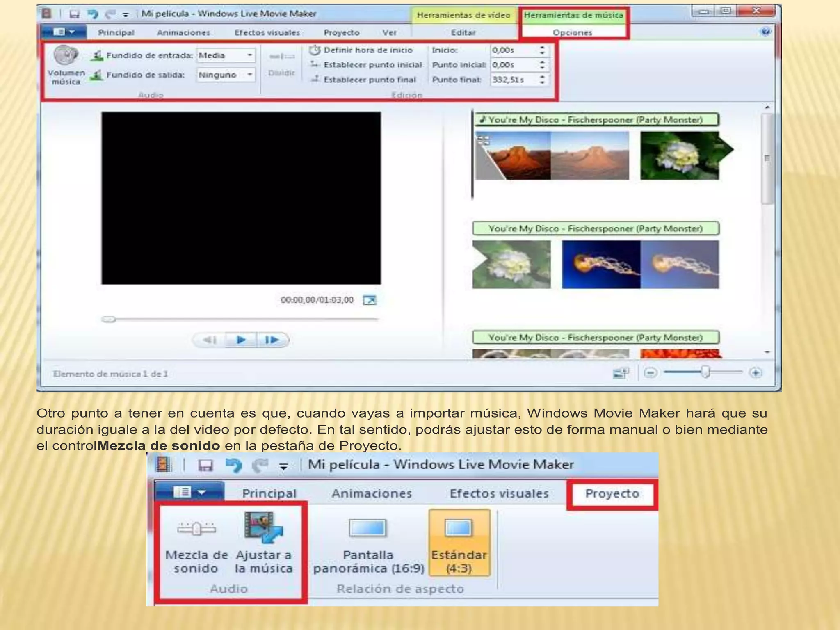Image resolution: width=840 pixels, height=630 pixels.
Task: Click Ajustar a la música icon
Action: pyautogui.click(x=263, y=527)
